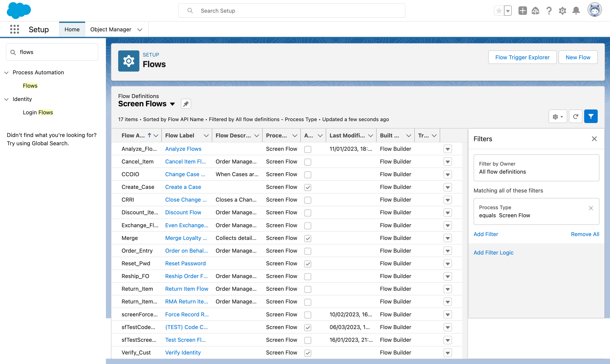Close the Filters panel
610x364 pixels.
tap(594, 139)
